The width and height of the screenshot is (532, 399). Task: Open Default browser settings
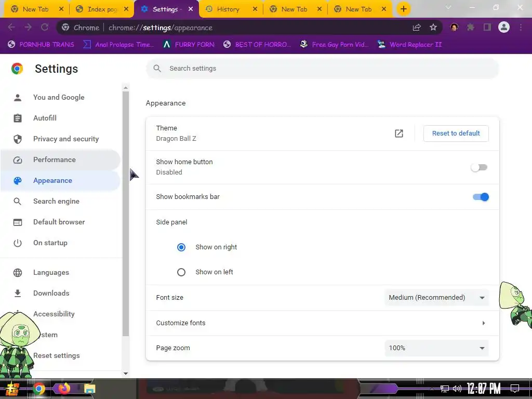tap(60, 222)
